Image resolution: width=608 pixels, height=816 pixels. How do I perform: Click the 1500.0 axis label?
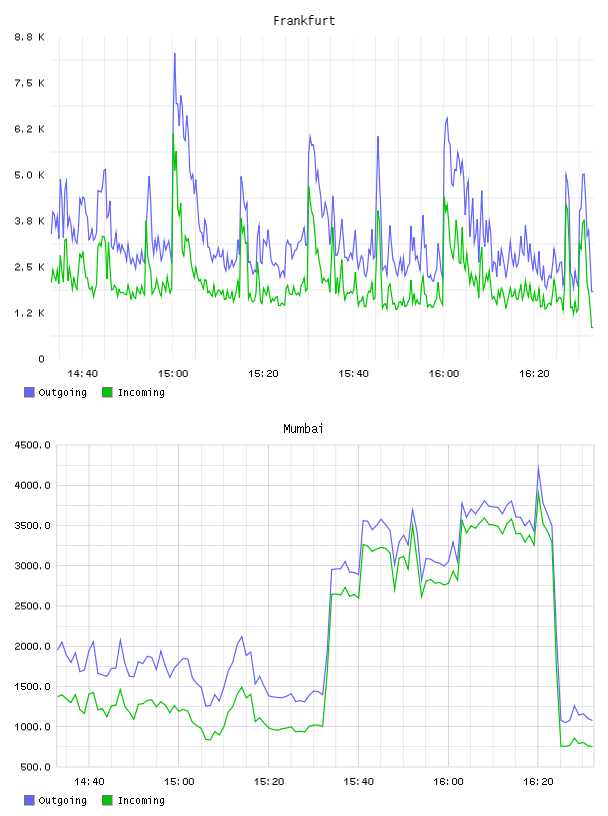[x=32, y=686]
